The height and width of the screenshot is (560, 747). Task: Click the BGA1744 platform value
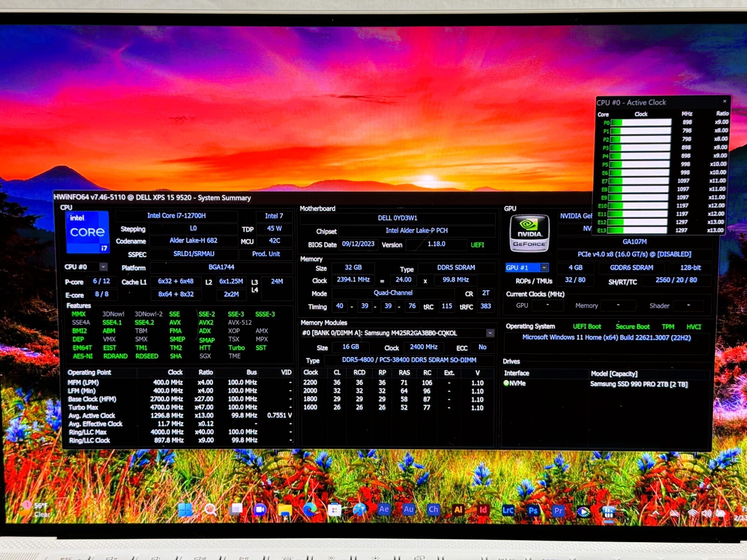[x=221, y=267]
